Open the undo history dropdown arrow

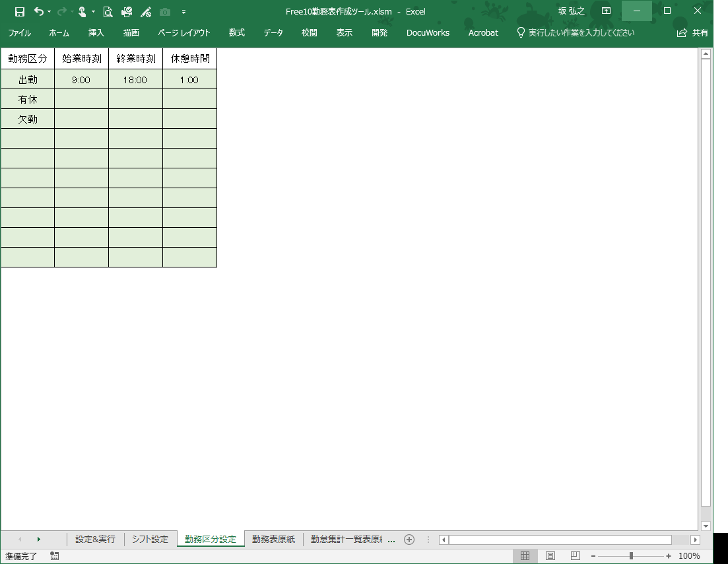pos(50,12)
